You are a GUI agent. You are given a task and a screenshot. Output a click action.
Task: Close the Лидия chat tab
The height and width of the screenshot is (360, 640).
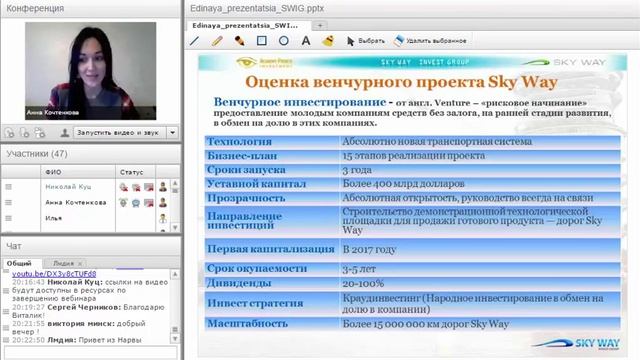click(80, 264)
